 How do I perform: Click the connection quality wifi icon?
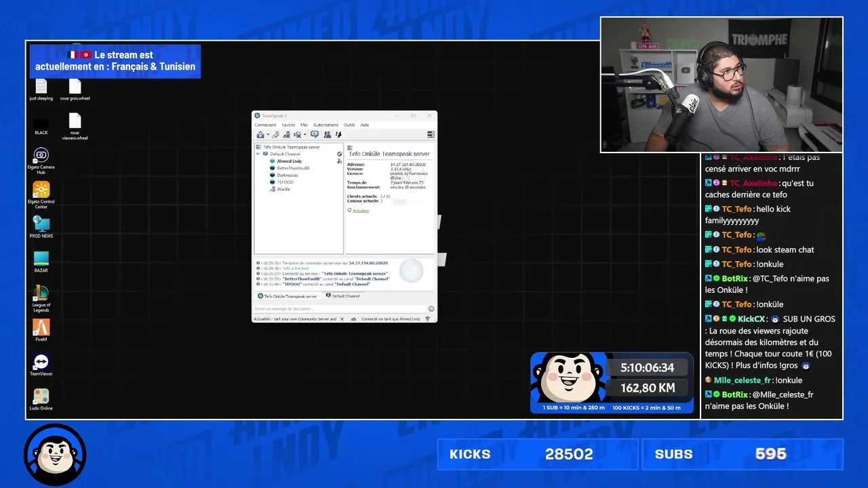coord(427,319)
